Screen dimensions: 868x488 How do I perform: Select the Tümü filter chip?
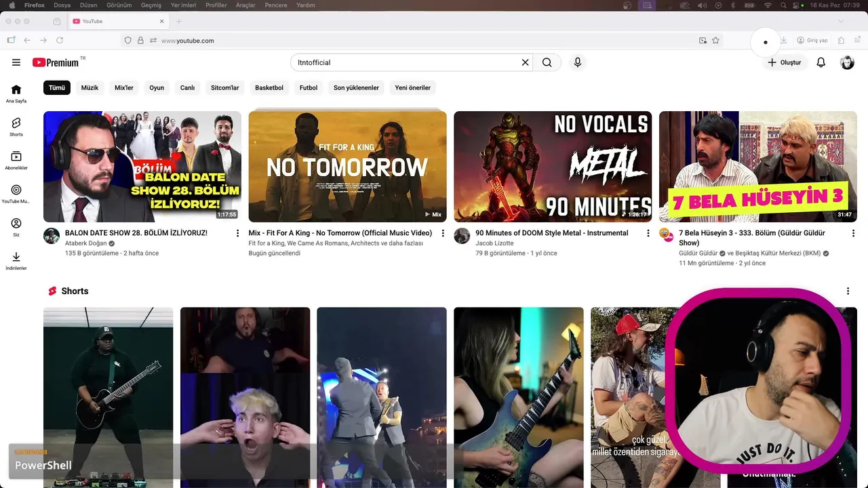(57, 87)
